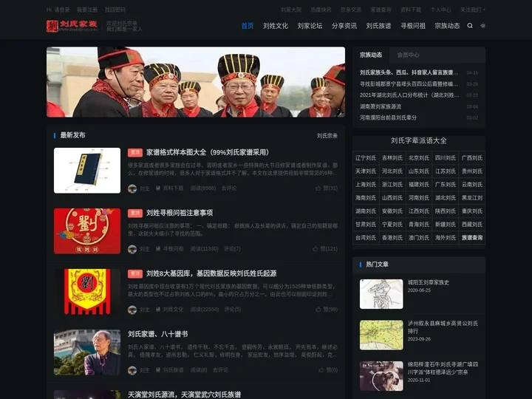Select 湖北刘氏 in the 字辈 grid

click(446, 198)
